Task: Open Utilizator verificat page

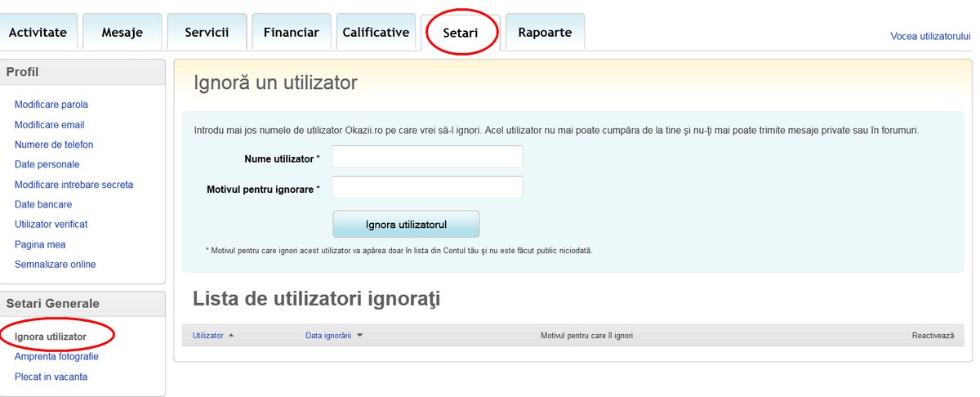Action: [x=51, y=224]
